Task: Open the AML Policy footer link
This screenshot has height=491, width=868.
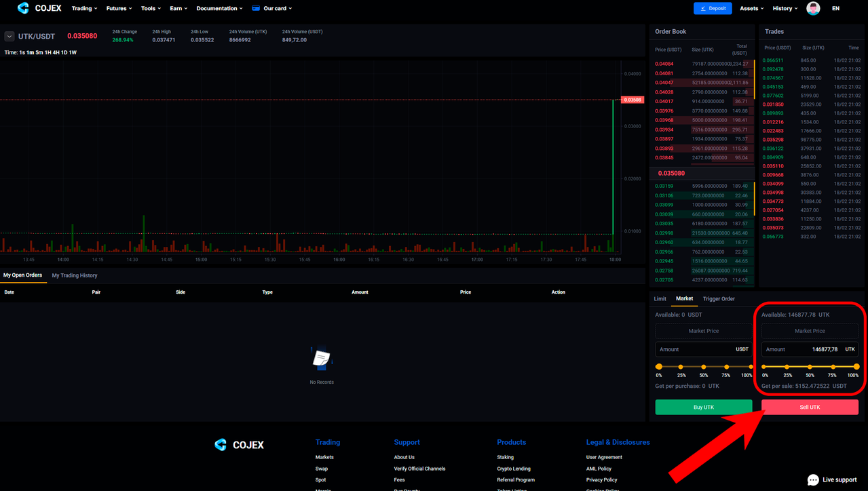Action: tap(599, 469)
